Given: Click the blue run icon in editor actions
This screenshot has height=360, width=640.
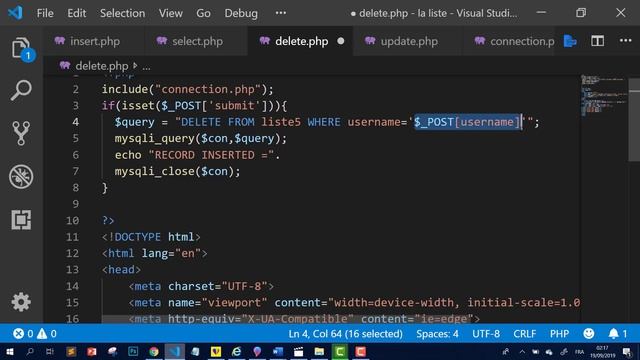Looking at the screenshot, I should [x=570, y=41].
